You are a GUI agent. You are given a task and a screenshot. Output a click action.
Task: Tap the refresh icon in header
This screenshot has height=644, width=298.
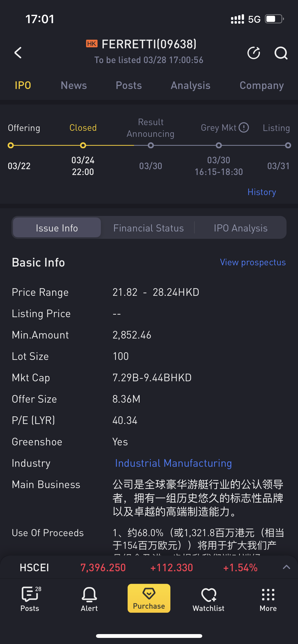(x=254, y=53)
